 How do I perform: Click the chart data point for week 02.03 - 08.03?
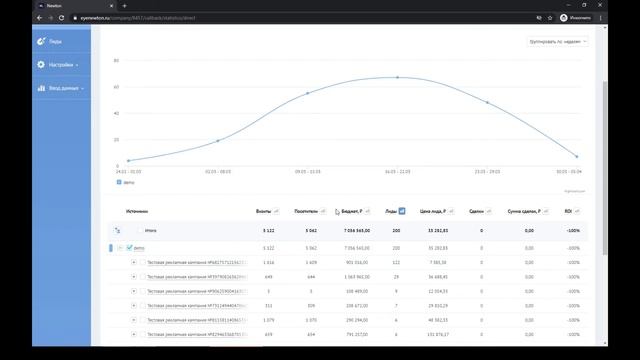[x=218, y=141]
